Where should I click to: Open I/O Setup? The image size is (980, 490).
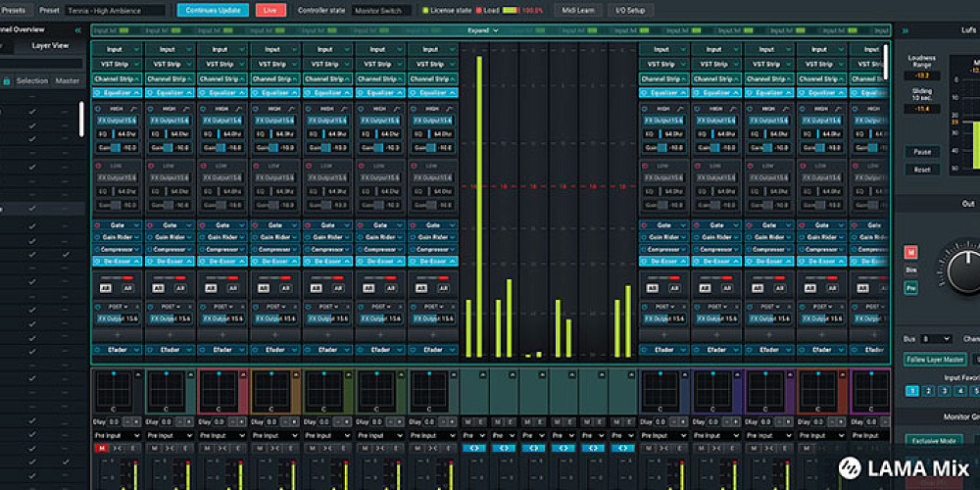point(630,10)
